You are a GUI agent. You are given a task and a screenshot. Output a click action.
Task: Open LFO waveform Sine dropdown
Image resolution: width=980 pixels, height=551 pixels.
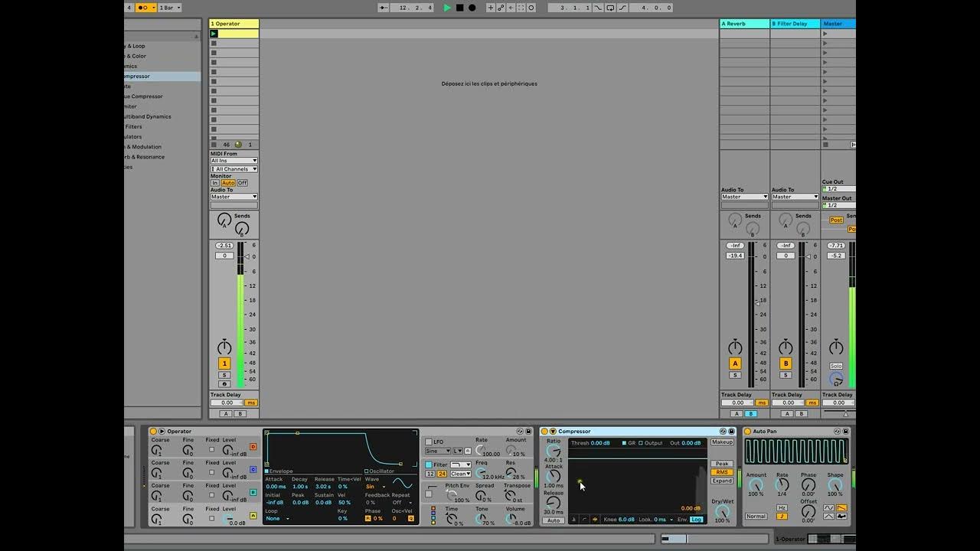click(438, 451)
